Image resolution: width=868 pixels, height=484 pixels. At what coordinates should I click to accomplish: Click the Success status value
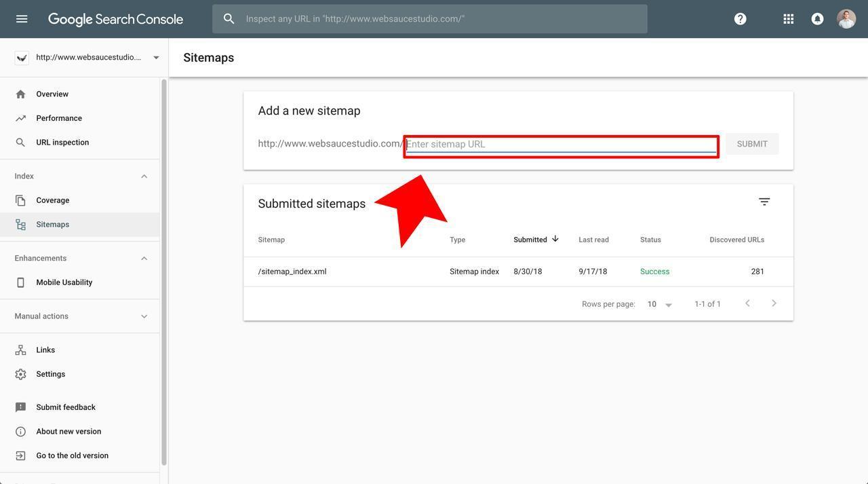pyautogui.click(x=654, y=272)
